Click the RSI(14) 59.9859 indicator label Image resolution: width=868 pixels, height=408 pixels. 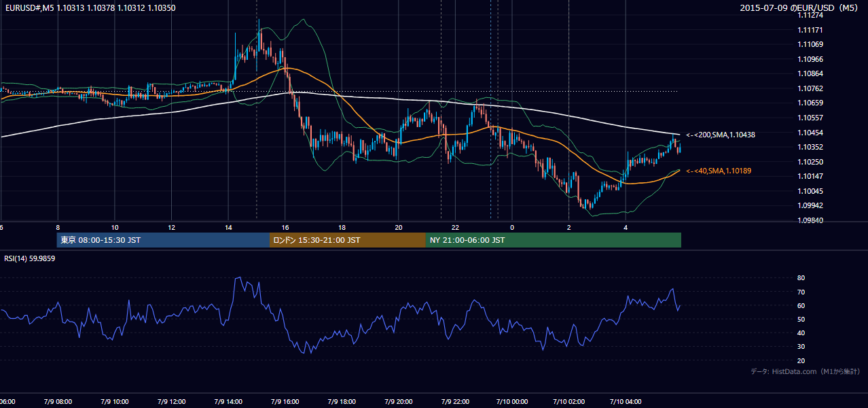click(30, 258)
